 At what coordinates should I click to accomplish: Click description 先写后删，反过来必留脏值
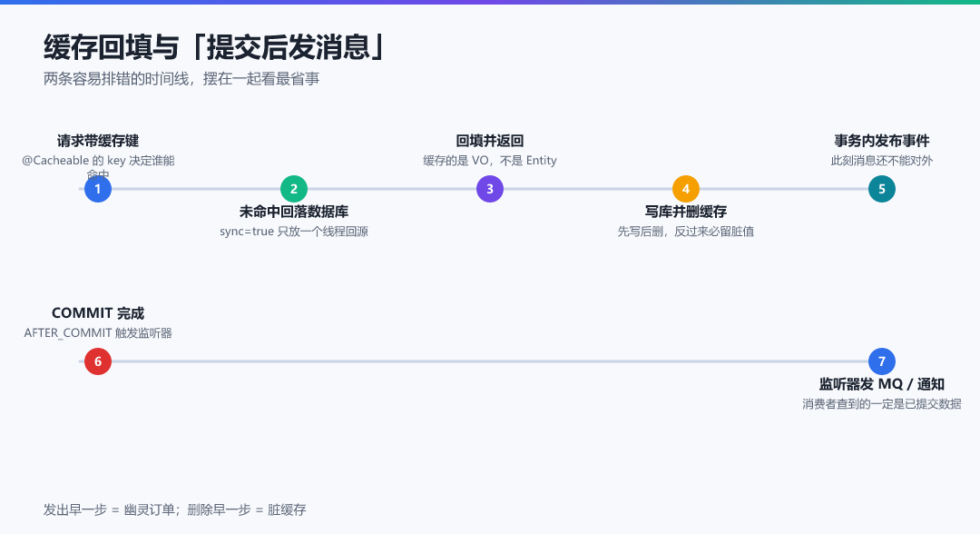[x=686, y=232]
